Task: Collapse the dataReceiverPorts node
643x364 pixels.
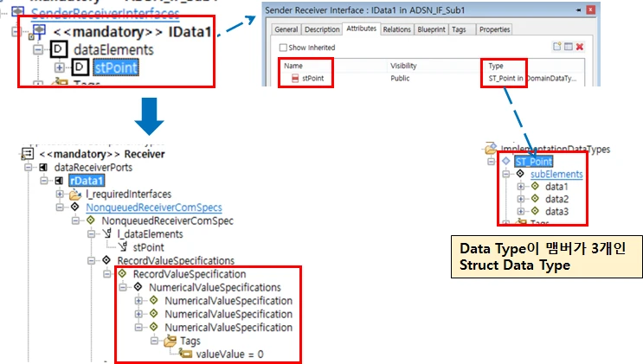Action: (28, 167)
